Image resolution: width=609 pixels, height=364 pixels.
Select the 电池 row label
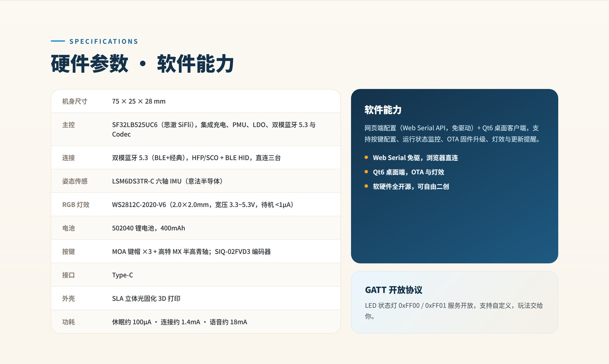(x=69, y=228)
